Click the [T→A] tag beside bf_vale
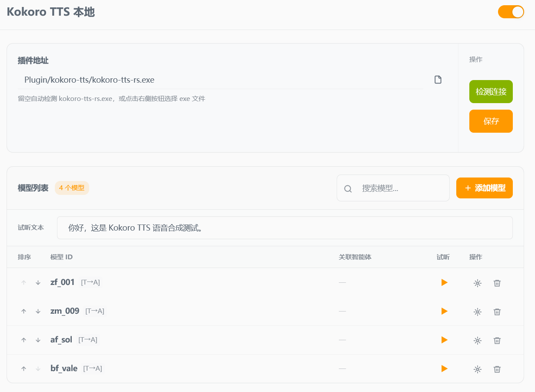Screen dimensions: 535x392 coord(93,369)
